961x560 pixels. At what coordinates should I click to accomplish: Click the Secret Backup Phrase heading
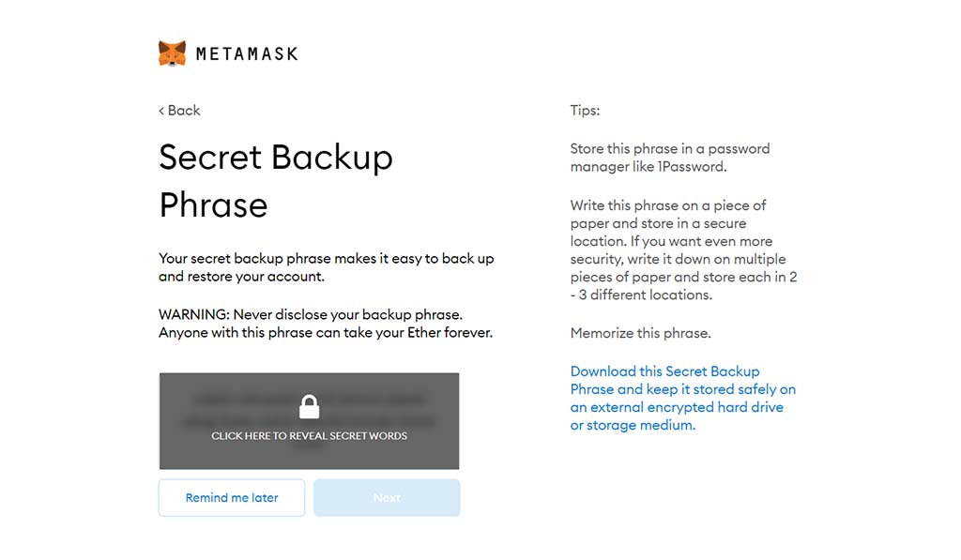tap(275, 180)
